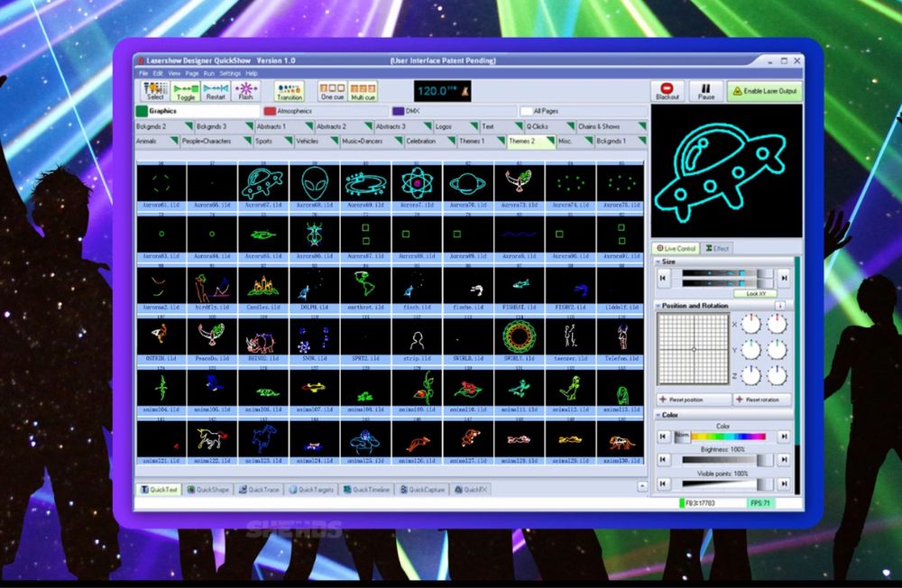
Task: Click the Brightness slider
Action: click(723, 460)
